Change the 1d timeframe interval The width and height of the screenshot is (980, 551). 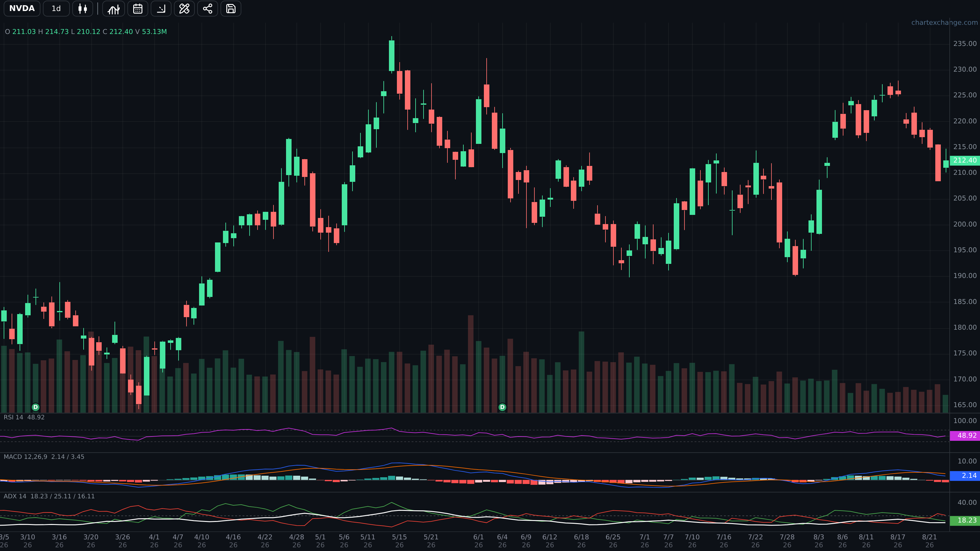(x=56, y=8)
